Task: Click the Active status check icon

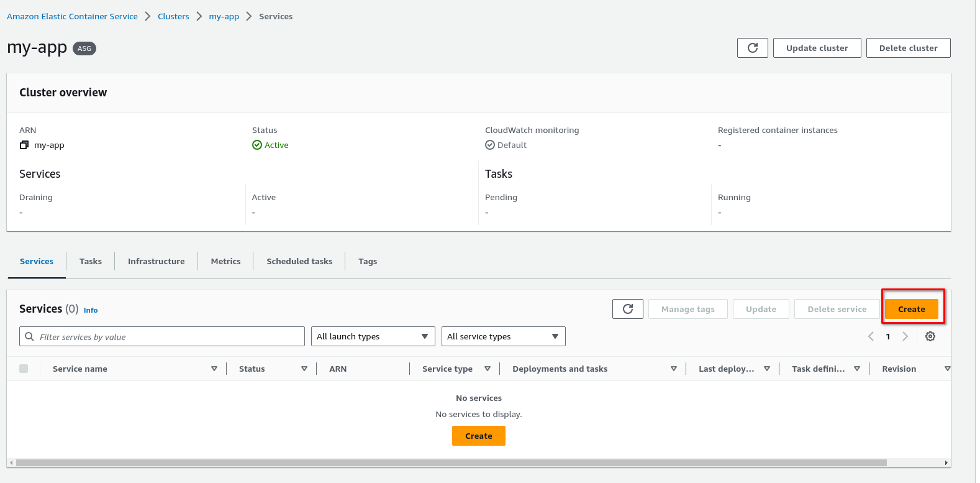Action: click(x=257, y=145)
